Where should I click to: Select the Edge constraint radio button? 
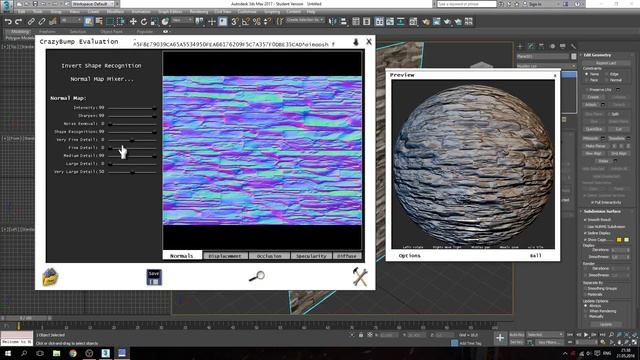coord(606,74)
